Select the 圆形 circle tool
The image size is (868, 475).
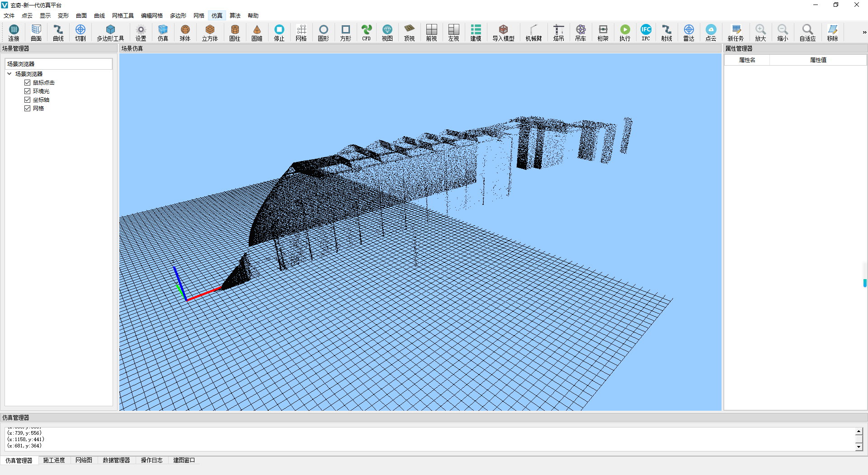click(x=324, y=33)
